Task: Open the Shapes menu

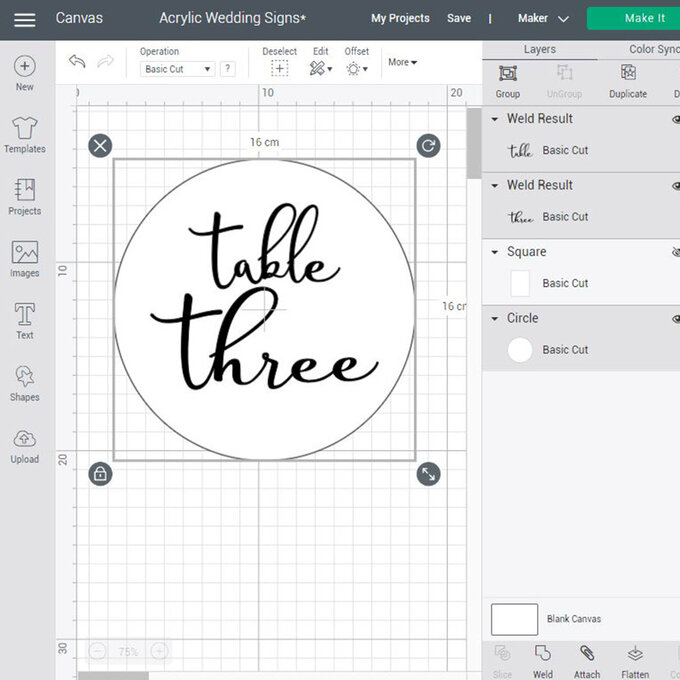Action: [24, 383]
